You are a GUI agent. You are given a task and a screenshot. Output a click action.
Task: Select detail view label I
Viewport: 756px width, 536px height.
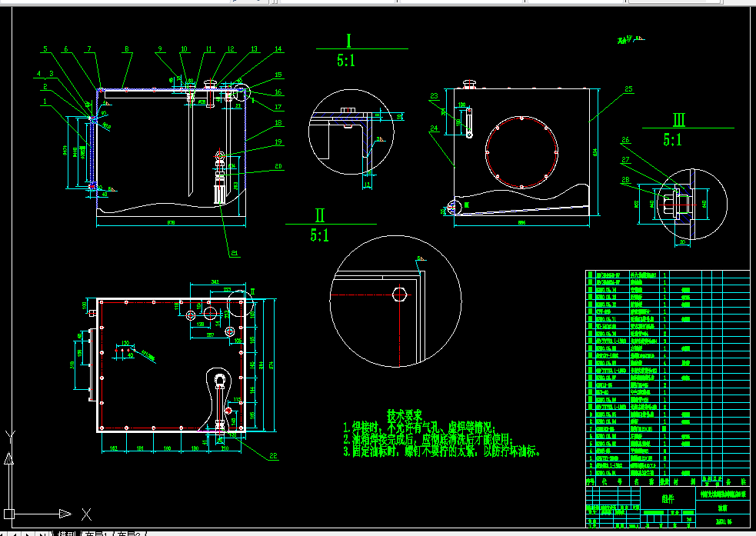coord(348,41)
